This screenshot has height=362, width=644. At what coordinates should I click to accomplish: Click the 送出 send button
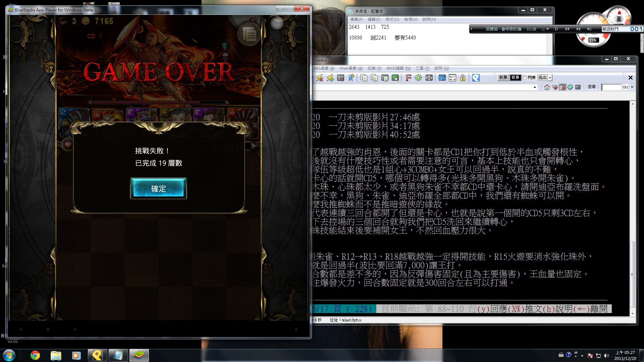[542, 77]
